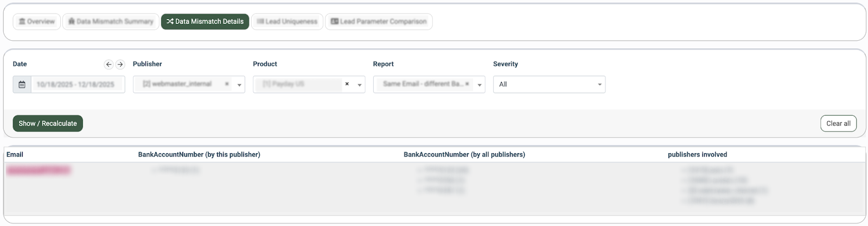Image resolution: width=868 pixels, height=226 pixels.
Task: Open the Lead Parameter Comparison tab
Action: (379, 22)
